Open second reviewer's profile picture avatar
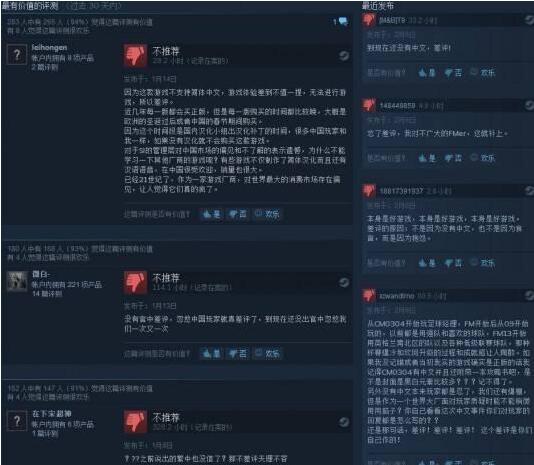 (x=17, y=281)
